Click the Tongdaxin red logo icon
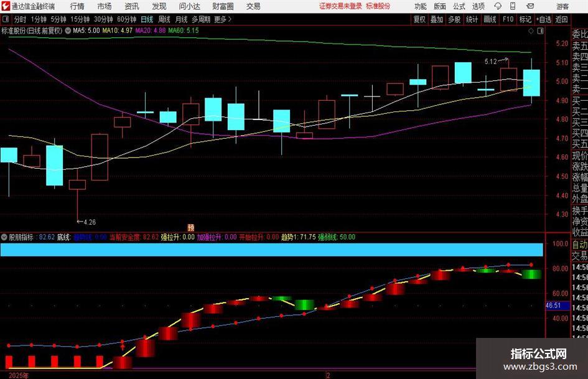Image resolution: width=588 pixels, height=379 pixels. click(x=6, y=6)
